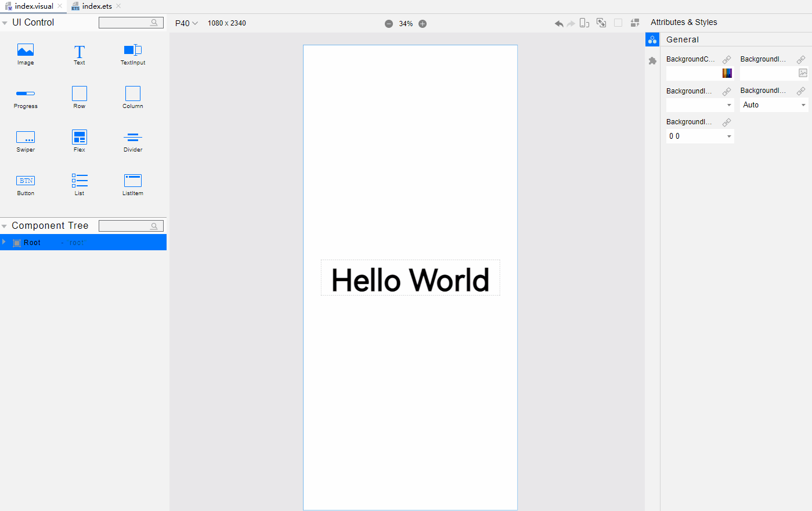Expand the Root node in Component Tree

tap(4, 242)
